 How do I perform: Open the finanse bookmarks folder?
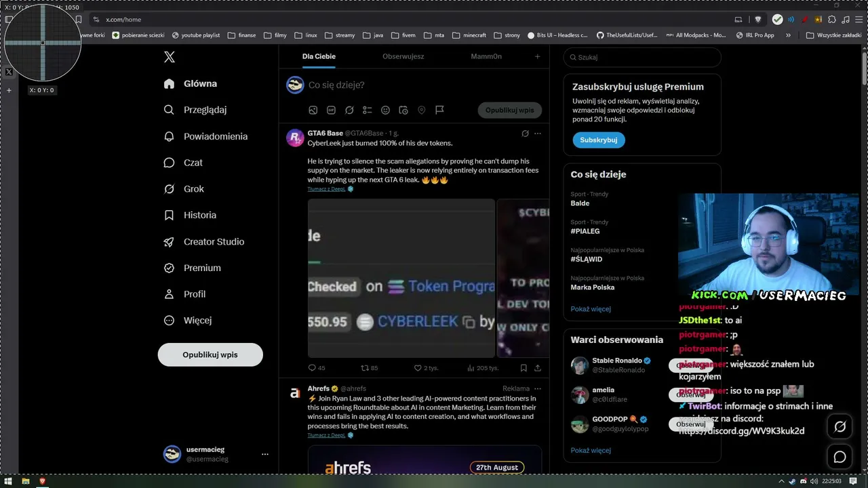coord(242,35)
